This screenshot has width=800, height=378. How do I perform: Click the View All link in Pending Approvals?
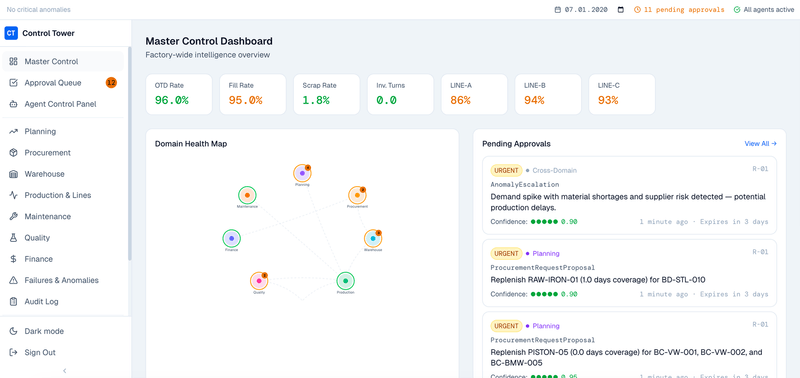(x=760, y=144)
